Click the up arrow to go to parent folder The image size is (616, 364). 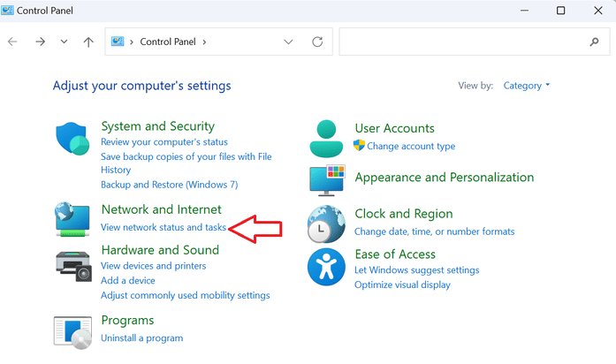[88, 42]
